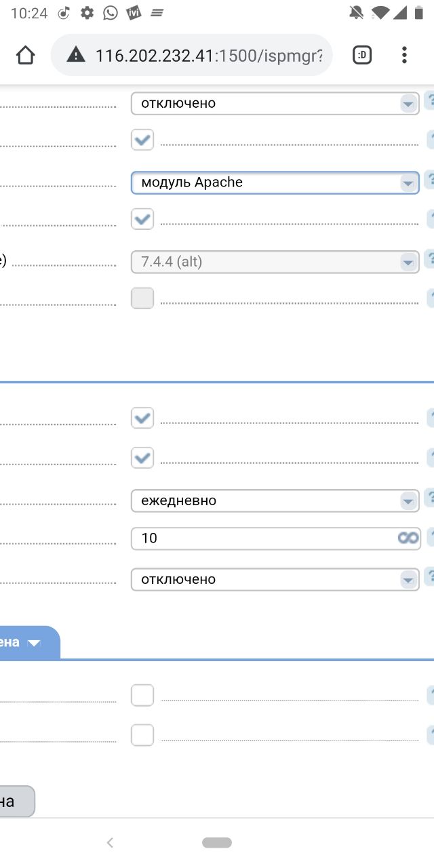Tap help icon beside ежедневно dropdown

coord(429,499)
